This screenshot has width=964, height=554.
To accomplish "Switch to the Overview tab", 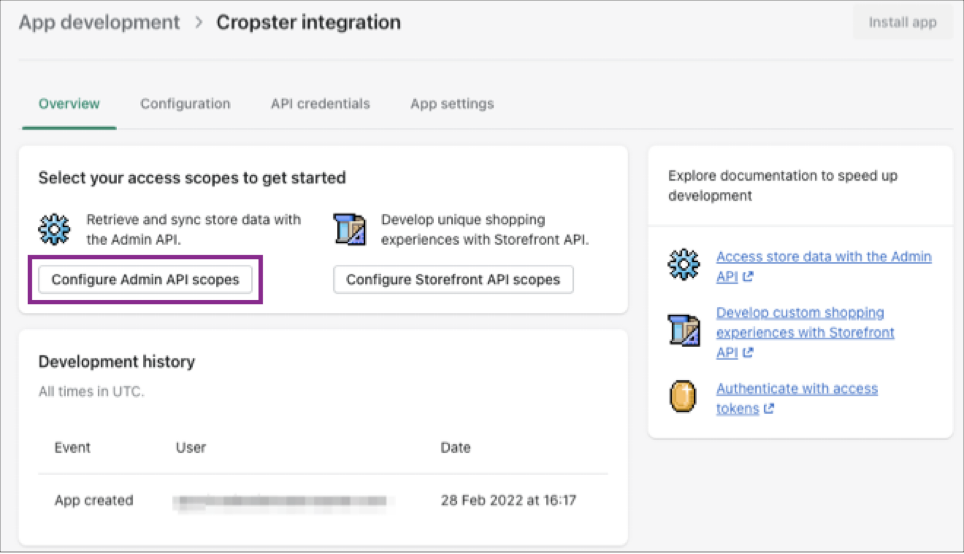I will click(69, 104).
